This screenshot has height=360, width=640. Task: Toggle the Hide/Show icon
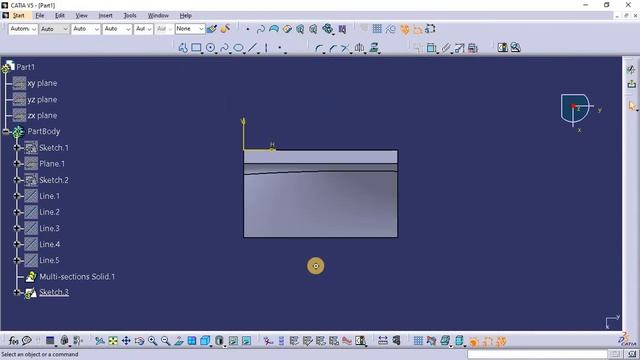[x=233, y=340]
